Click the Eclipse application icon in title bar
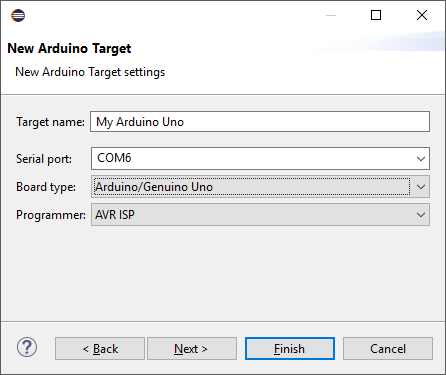The image size is (446, 375). point(18,15)
